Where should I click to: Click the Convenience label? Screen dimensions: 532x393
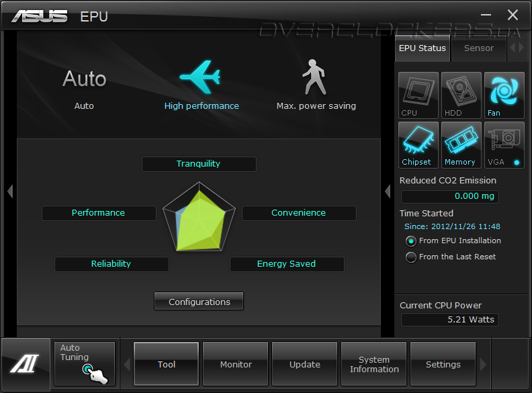coord(299,213)
